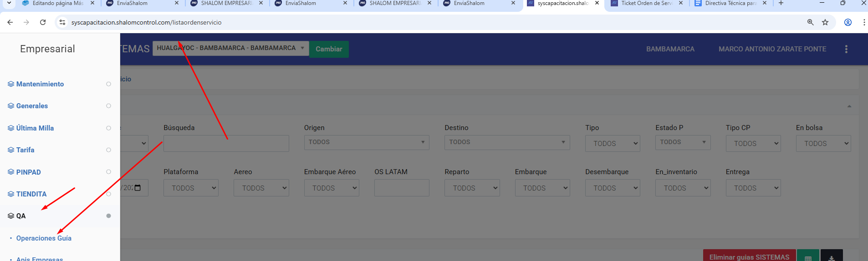Switch to the Ticket Orden de Servicio tab

[x=646, y=3]
